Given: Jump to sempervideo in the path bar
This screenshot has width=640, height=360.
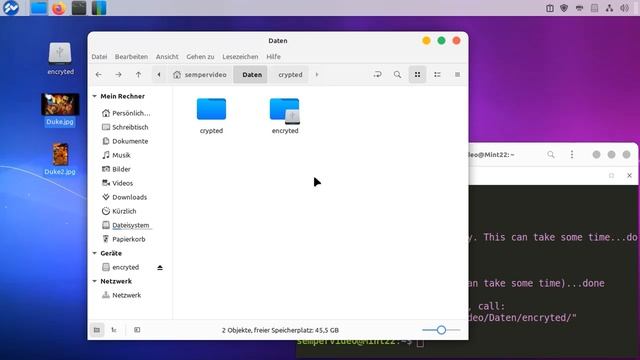Looking at the screenshot, I should [x=200, y=75].
